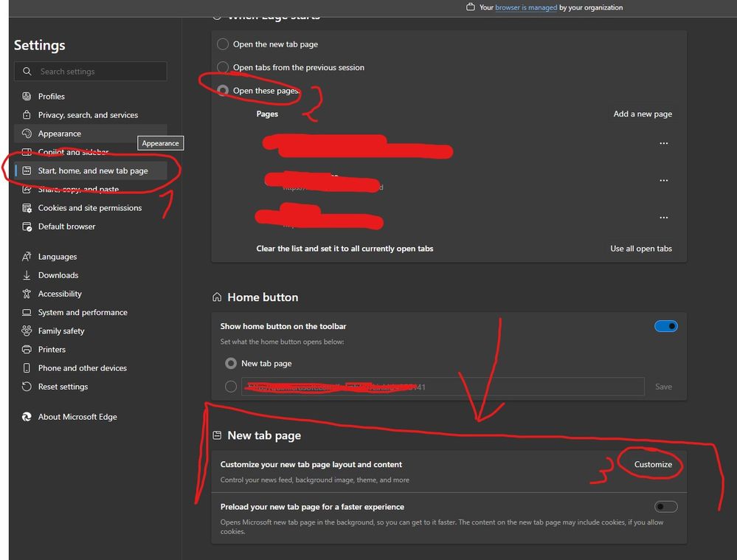
Task: Click the Microsoft Edge logo icon
Action: (27, 417)
